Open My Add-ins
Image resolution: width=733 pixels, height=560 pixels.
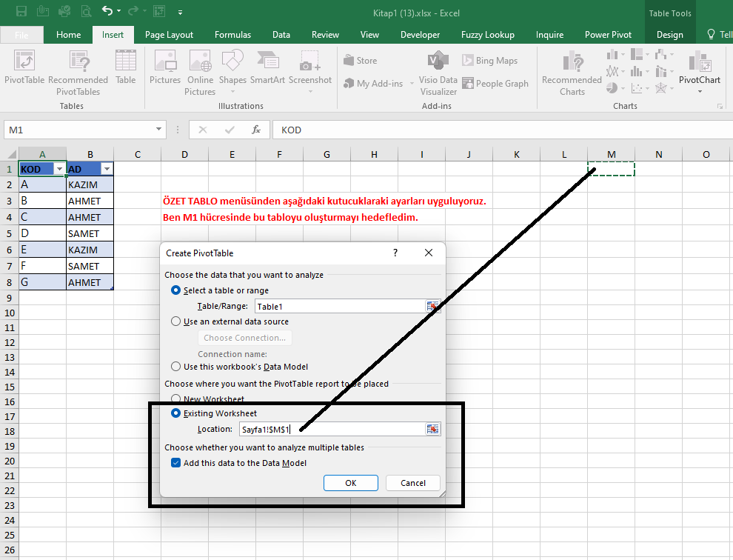coord(373,83)
